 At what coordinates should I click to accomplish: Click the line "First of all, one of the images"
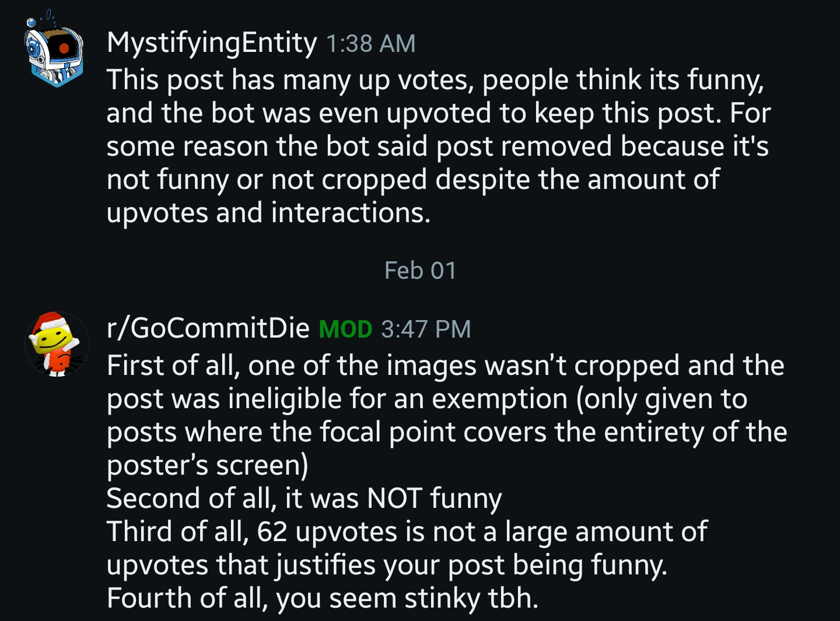point(445,366)
